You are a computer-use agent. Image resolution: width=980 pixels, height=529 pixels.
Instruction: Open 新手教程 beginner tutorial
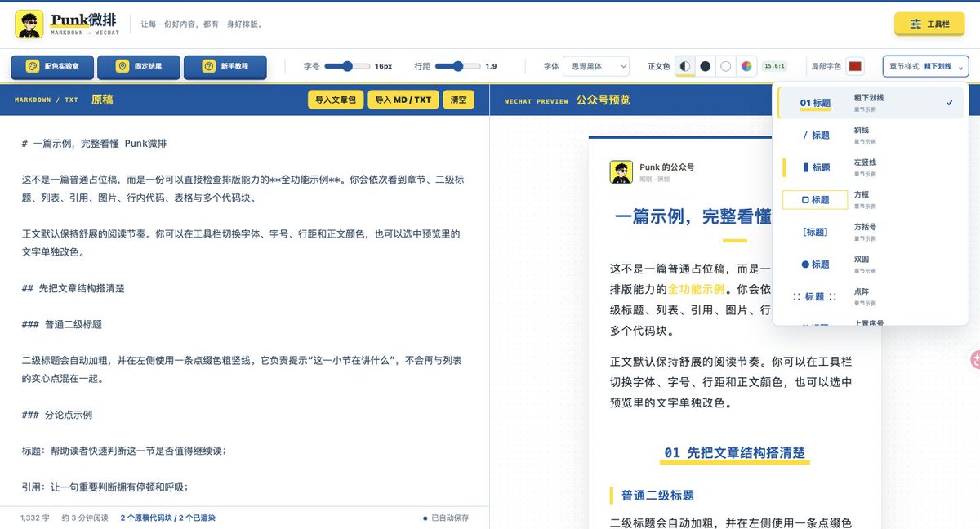pos(225,67)
